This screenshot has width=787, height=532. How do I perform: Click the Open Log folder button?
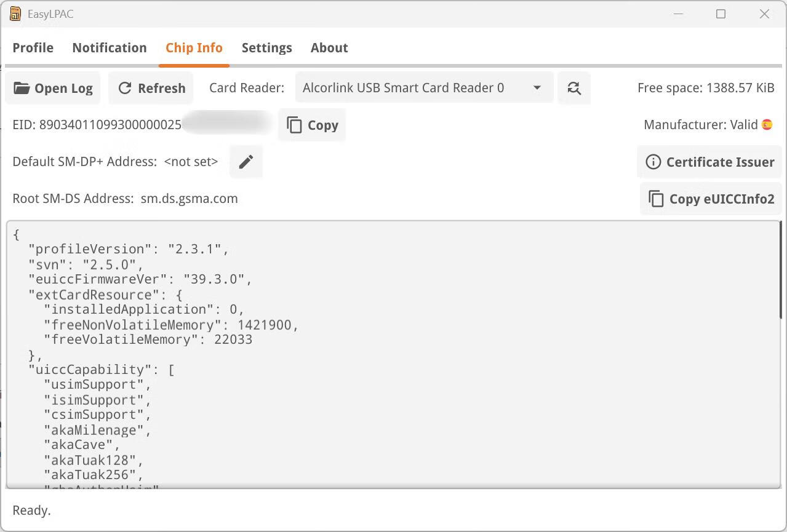tap(53, 89)
